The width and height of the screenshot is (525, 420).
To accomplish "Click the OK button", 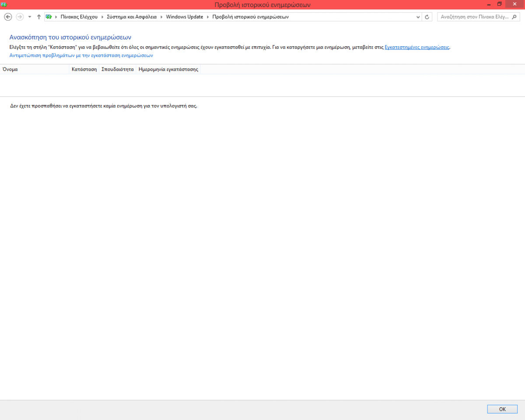I will (x=502, y=409).
